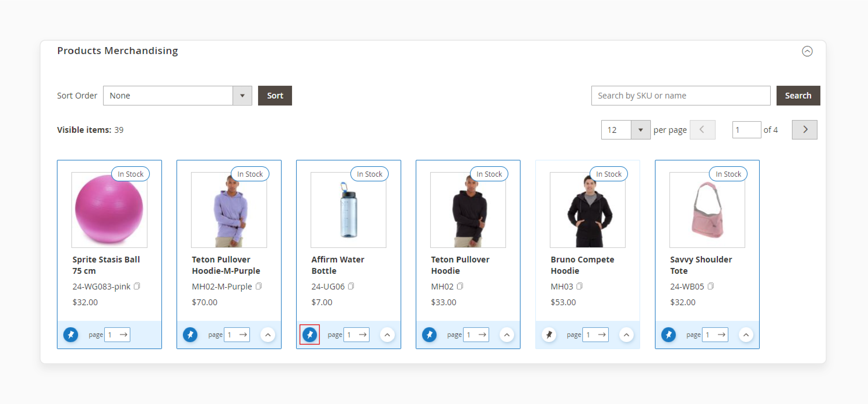
Task: Click the Bruno Compete Hoodie title
Action: coord(583,265)
